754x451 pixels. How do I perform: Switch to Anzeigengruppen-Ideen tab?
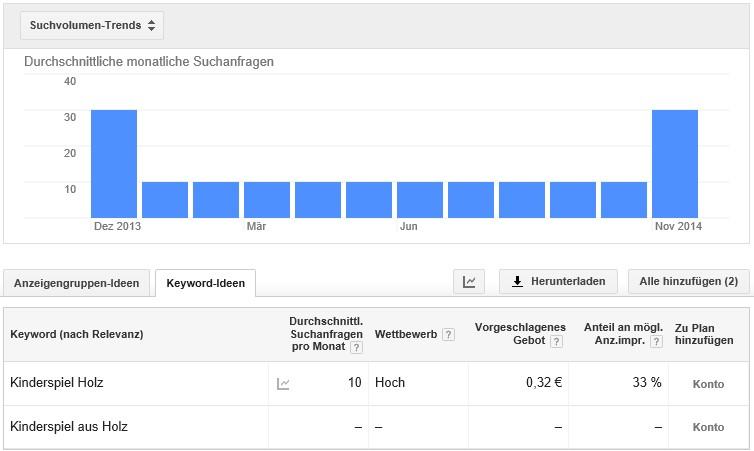[76, 283]
